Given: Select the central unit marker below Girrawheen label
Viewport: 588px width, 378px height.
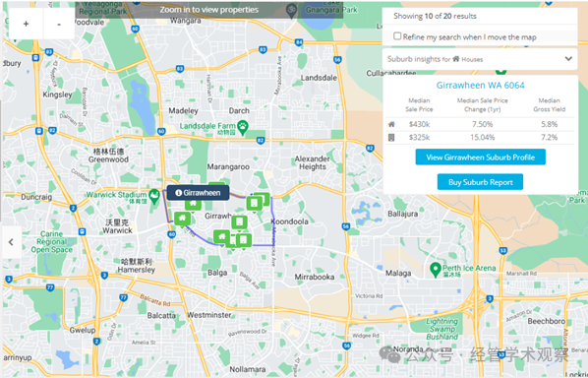Looking at the screenshot, I should tap(239, 222).
